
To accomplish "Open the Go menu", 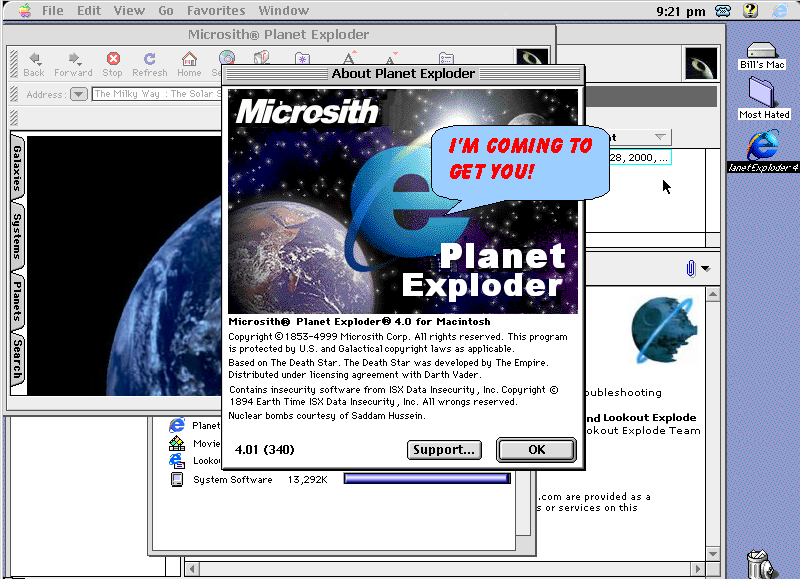I will [166, 10].
